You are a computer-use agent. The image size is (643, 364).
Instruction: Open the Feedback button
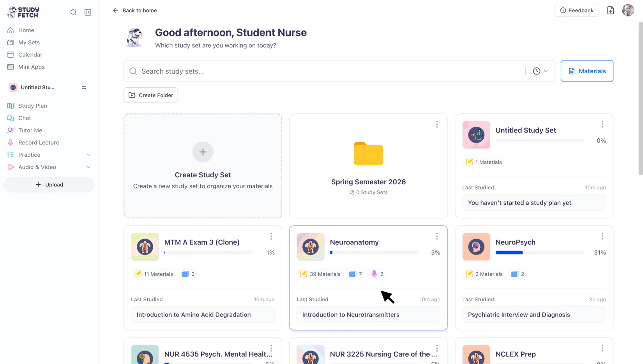pos(576,11)
